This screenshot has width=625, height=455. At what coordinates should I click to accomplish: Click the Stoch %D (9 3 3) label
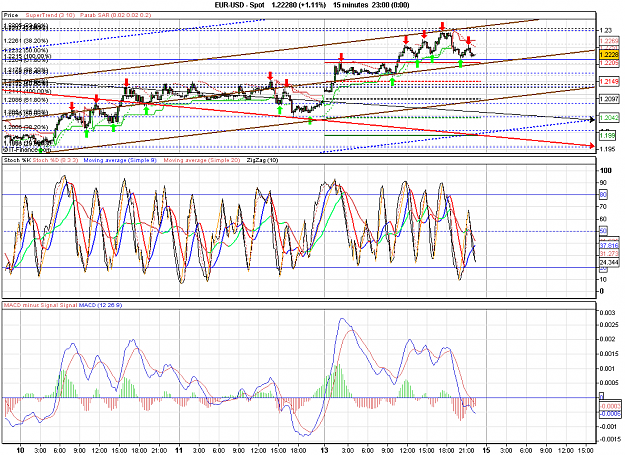[x=55, y=160]
